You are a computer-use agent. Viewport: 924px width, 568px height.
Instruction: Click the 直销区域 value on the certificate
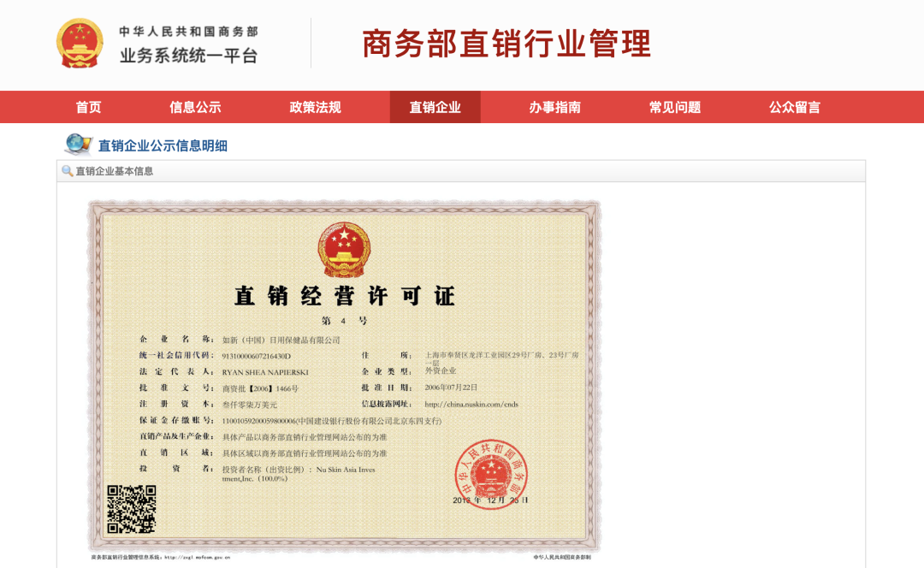point(305,453)
